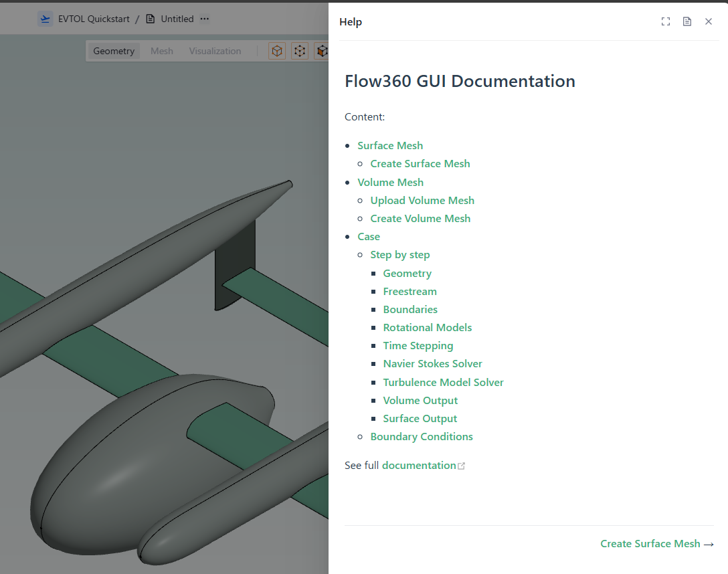Click the document icon before Untitled
Viewport: 728px width, 574px height.
[151, 19]
